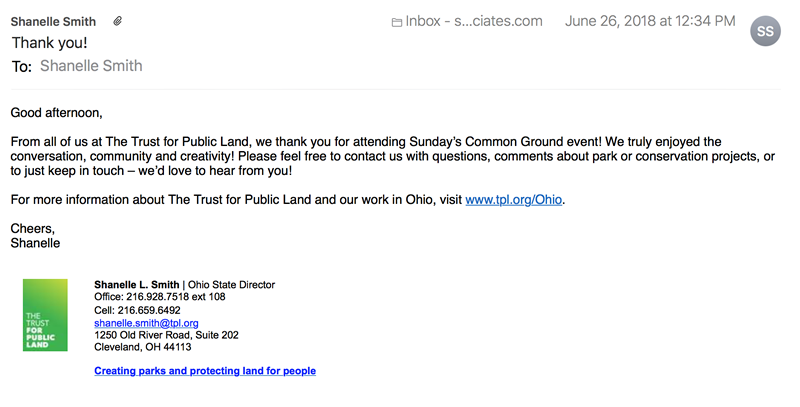The image size is (800, 407).
Task: Click the Good afternoon greeting line
Action: coord(56,113)
